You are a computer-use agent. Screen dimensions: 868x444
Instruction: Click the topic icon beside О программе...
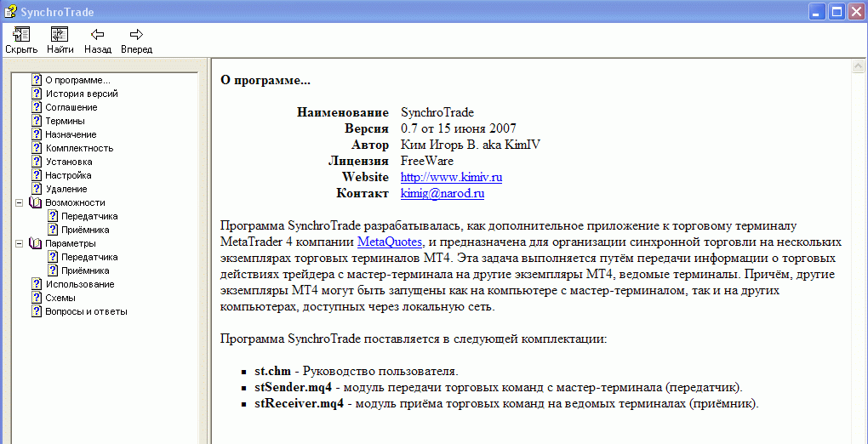click(x=37, y=80)
